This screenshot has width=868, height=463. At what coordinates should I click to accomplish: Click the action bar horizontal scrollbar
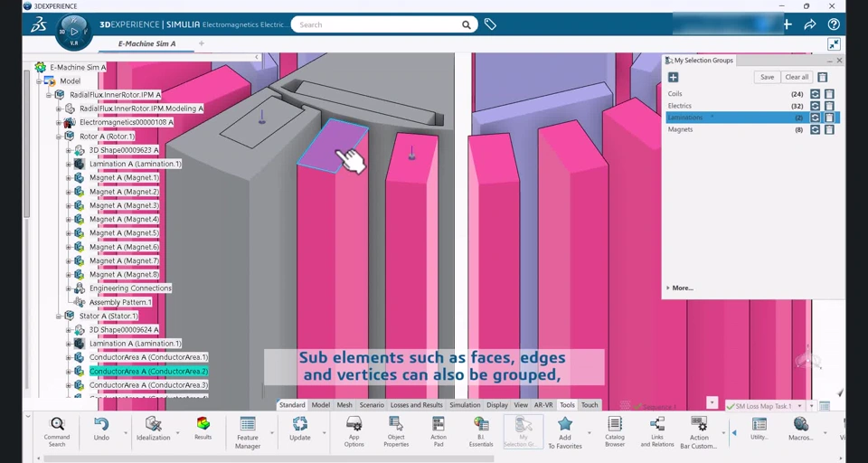(x=269, y=458)
